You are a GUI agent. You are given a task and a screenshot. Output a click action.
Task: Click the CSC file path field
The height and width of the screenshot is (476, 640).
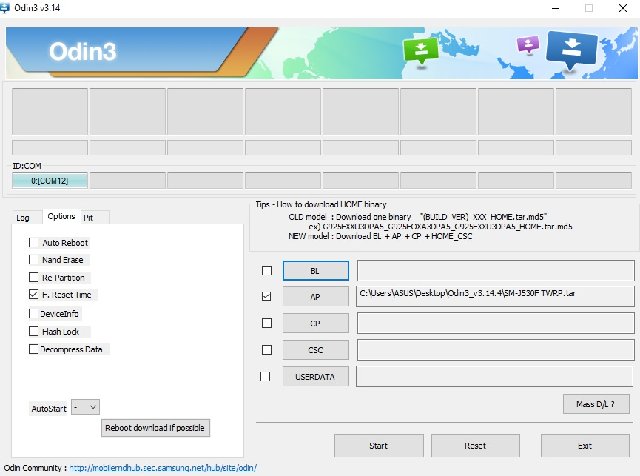tap(496, 350)
